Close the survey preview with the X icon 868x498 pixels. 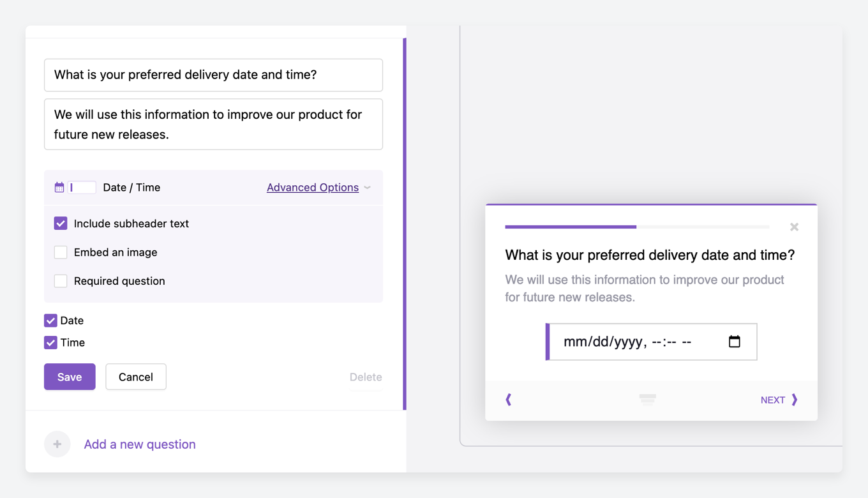794,227
